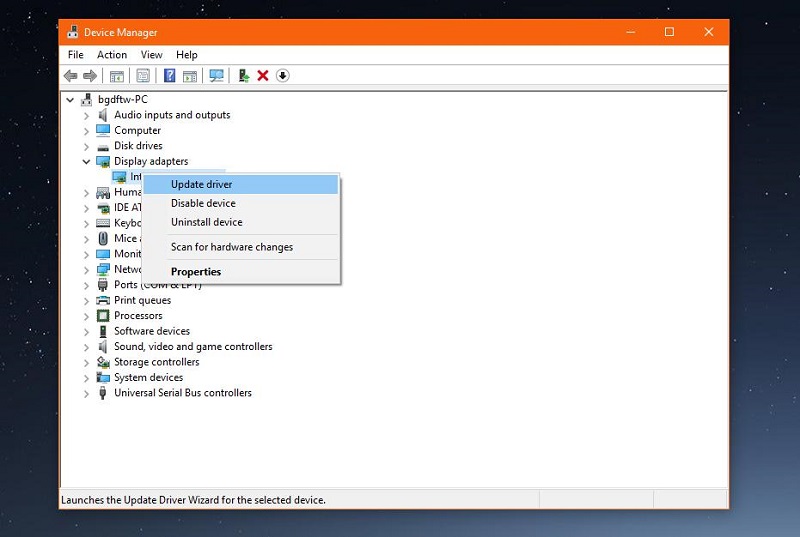Image resolution: width=800 pixels, height=537 pixels.
Task: Select the Print queues tree item
Action: pyautogui.click(x=142, y=300)
